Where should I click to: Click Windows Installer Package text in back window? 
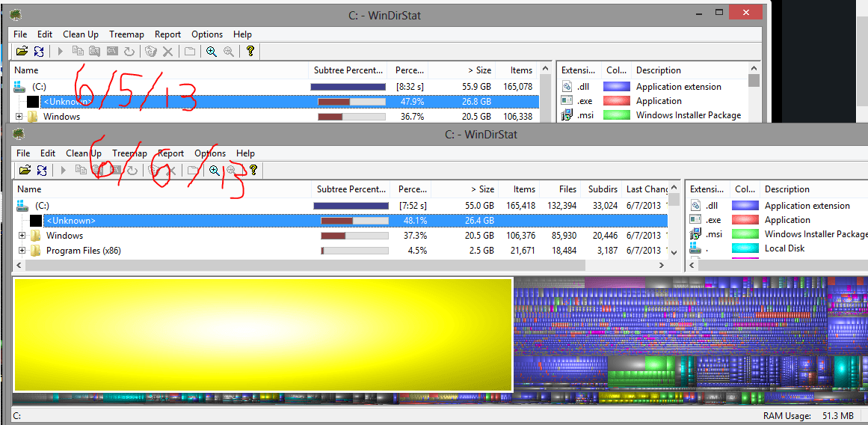click(x=688, y=115)
